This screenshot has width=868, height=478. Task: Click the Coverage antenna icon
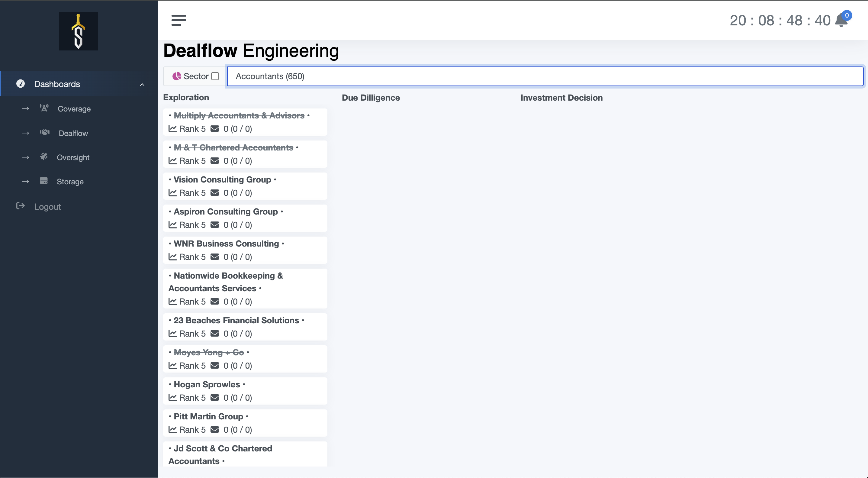[x=44, y=108]
